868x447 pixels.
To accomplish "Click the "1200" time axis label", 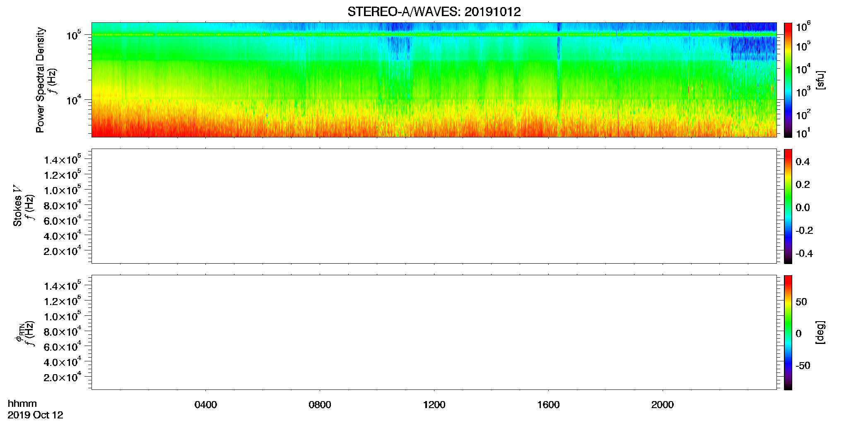I will pyautogui.click(x=434, y=405).
